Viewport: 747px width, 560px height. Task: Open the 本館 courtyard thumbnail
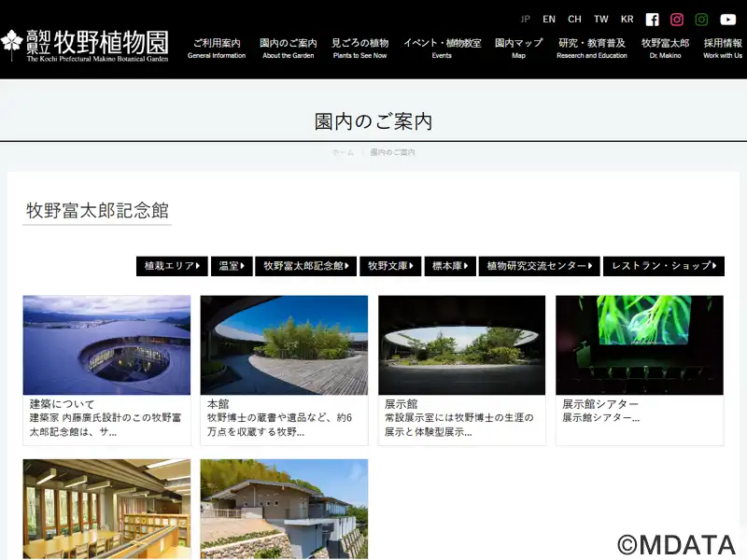tap(284, 345)
